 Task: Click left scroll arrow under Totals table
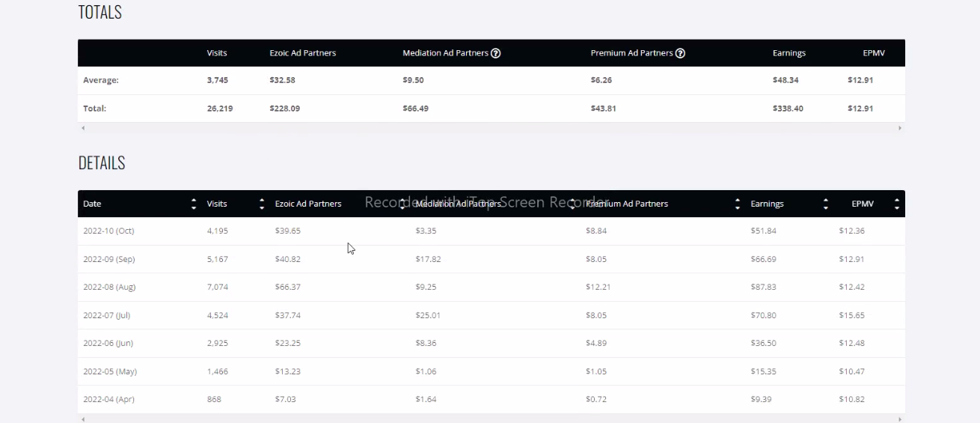click(x=83, y=128)
